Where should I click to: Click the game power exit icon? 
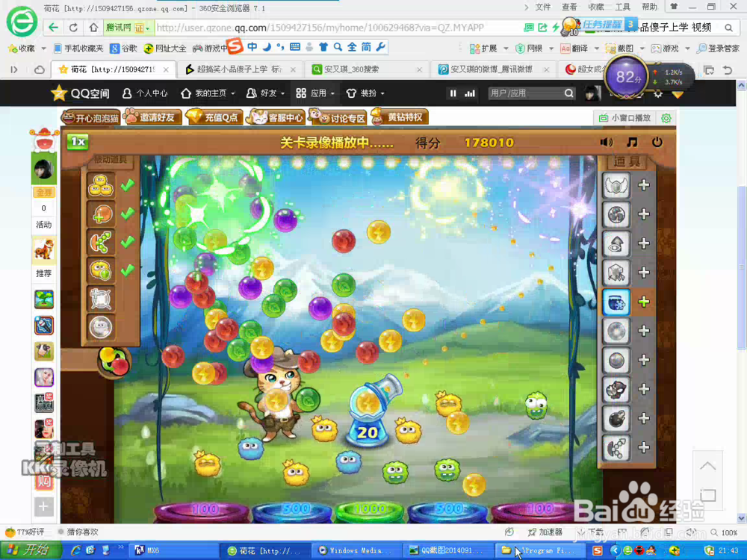[x=657, y=142]
